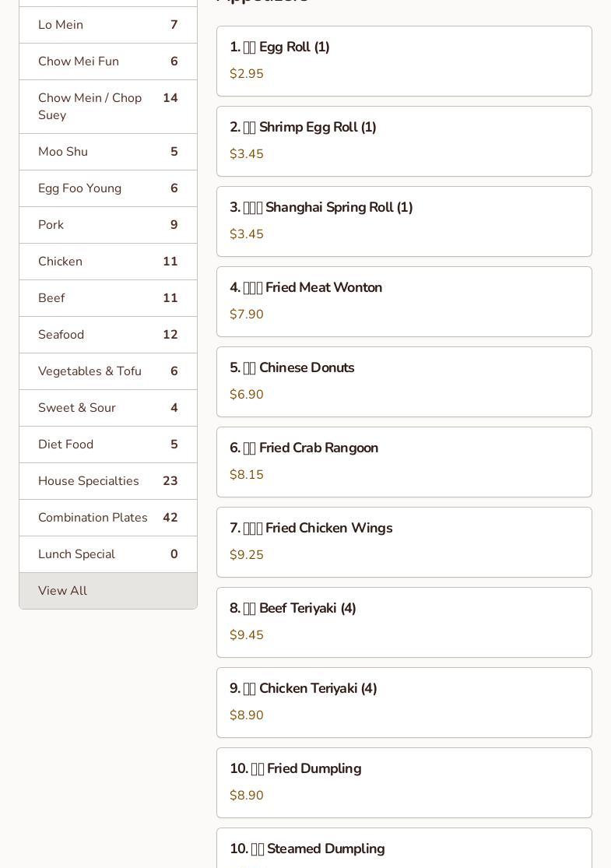The width and height of the screenshot is (611, 868).
Task: Open Shanghai Spring Roll (1) item
Action: (x=404, y=221)
